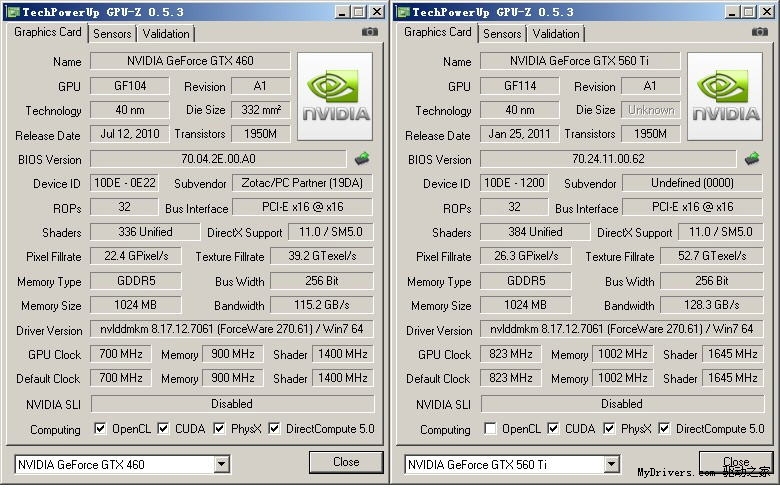Open Validation tab in GTX 460 window
Image resolution: width=780 pixels, height=488 pixels.
coord(165,33)
